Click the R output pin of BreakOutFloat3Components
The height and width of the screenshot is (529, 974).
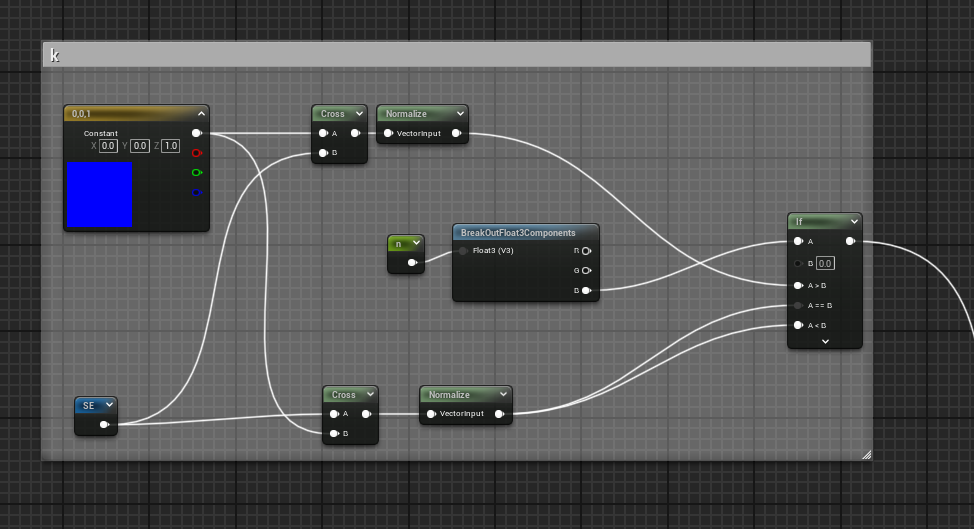585,251
